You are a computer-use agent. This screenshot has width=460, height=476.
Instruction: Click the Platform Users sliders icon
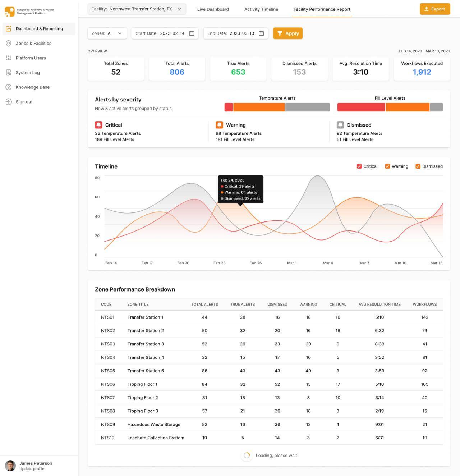(x=9, y=58)
